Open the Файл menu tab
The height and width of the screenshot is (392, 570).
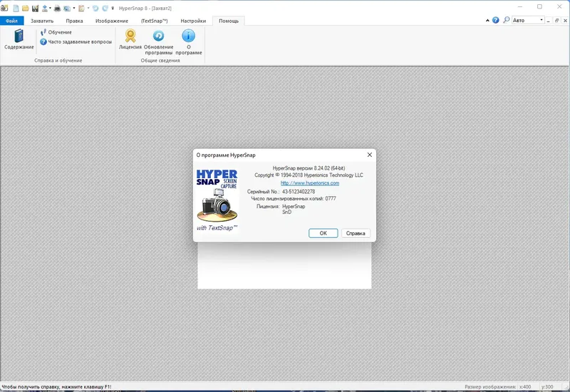tap(11, 21)
